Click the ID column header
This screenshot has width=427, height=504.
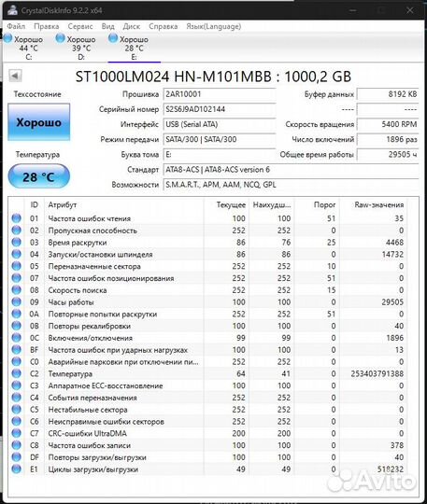point(35,204)
